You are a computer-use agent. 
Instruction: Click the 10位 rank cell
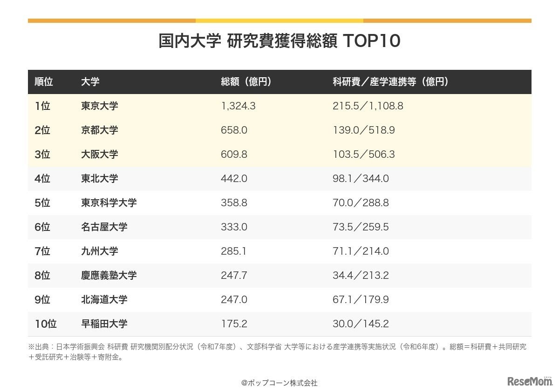(45, 324)
